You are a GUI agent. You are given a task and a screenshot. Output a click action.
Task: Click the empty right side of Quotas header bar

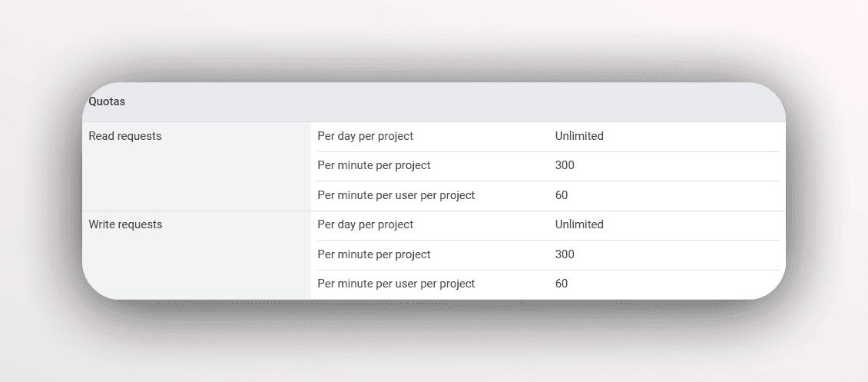click(538, 101)
